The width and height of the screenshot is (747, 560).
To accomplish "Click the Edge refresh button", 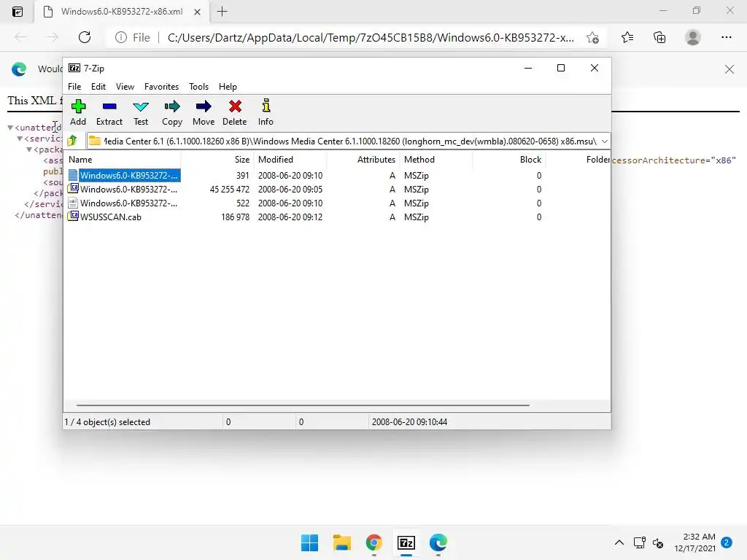I will coord(85,37).
